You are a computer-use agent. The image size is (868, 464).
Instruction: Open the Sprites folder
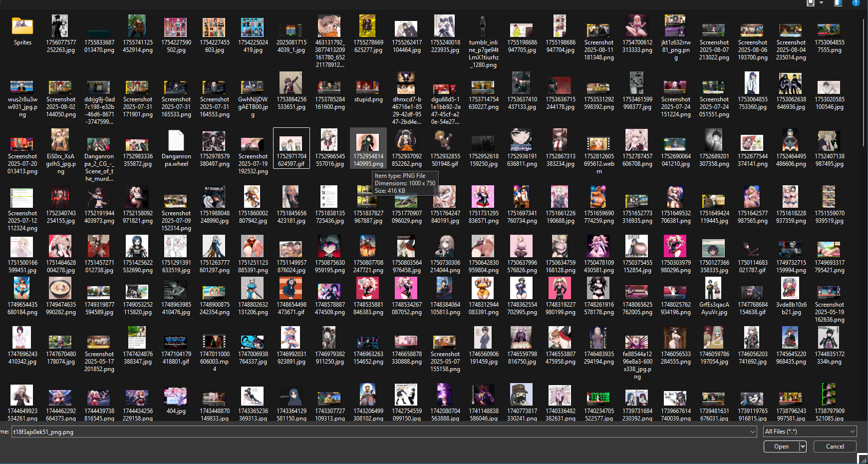click(x=22, y=26)
